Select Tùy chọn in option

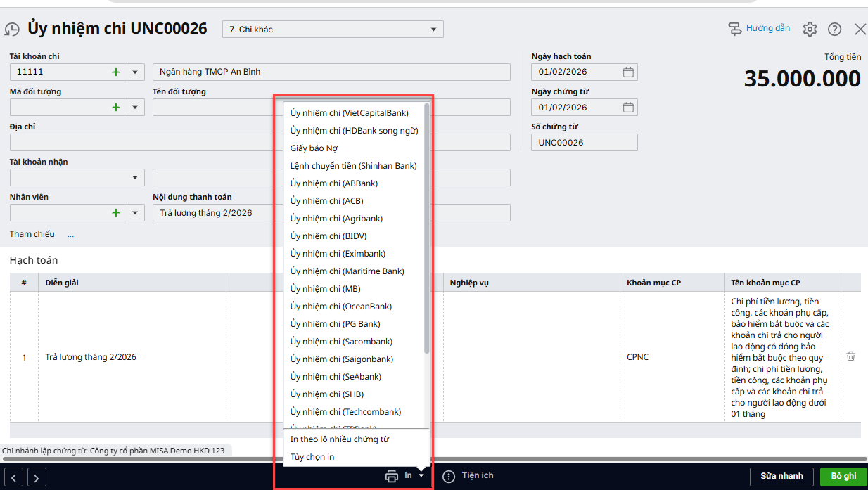[x=312, y=457]
